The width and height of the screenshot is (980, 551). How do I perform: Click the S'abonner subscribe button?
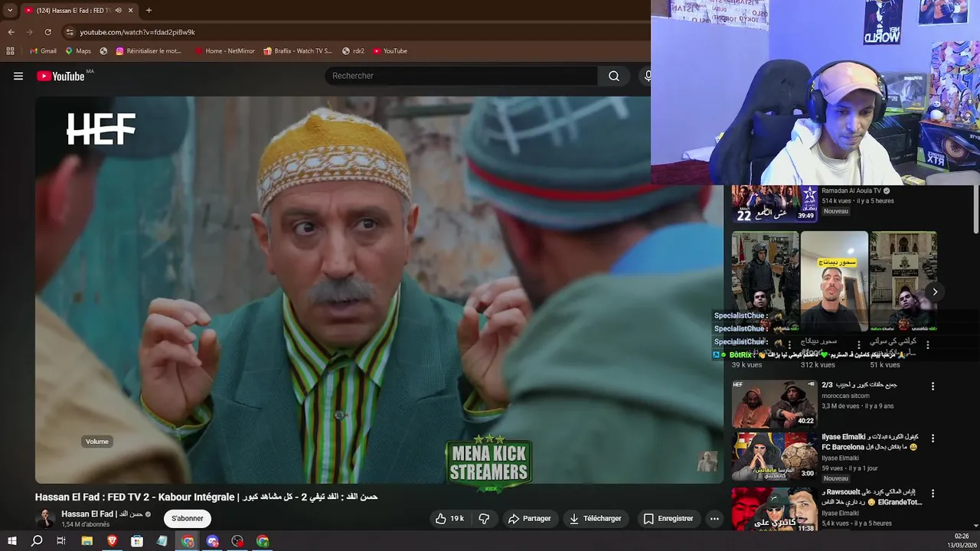pyautogui.click(x=188, y=518)
